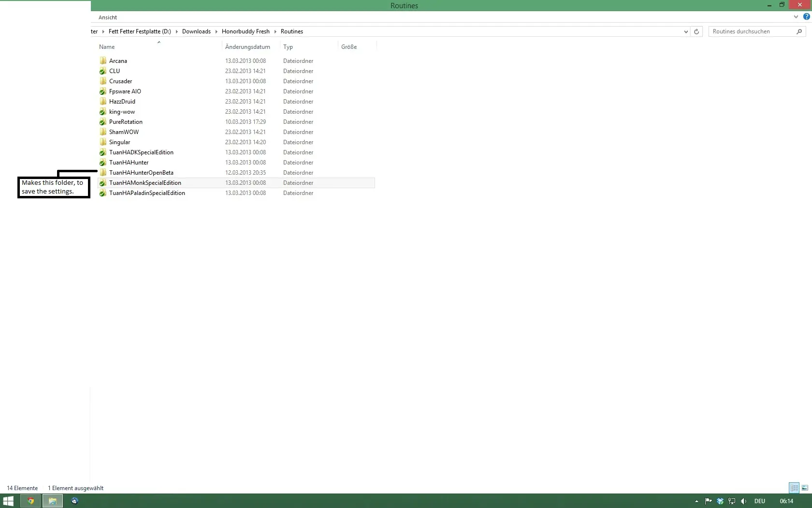Click the volume speaker icon in the system tray
812x508 pixels.
[x=743, y=501]
